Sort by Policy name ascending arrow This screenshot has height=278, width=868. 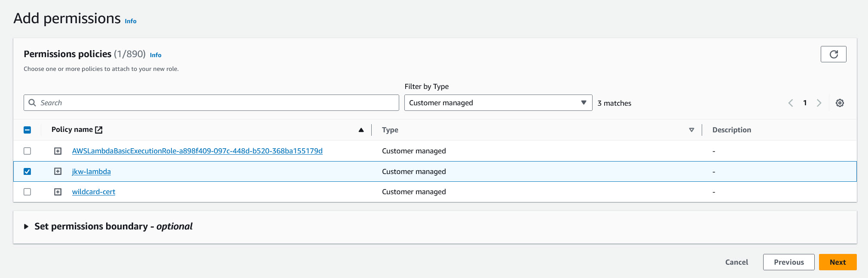[361, 130]
